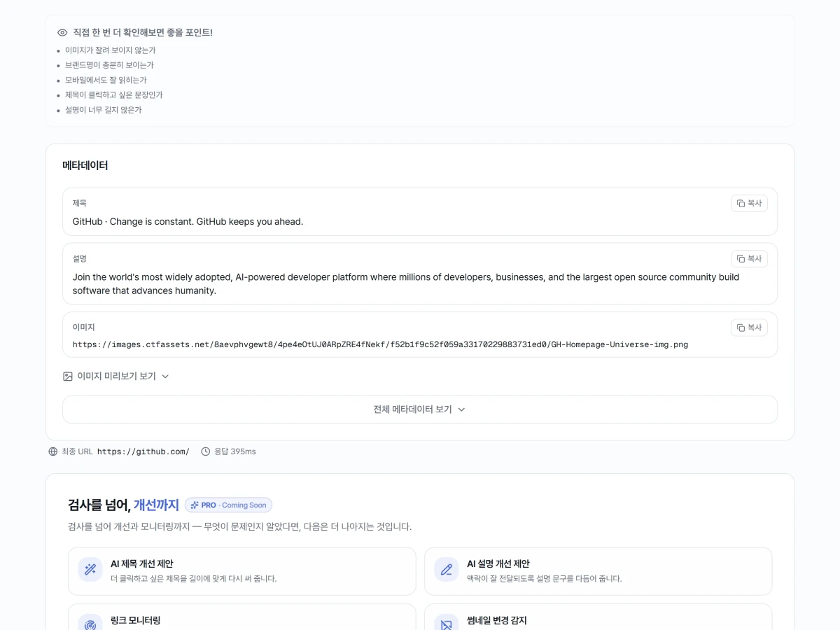Screen dimensions: 840x630
Task: Open the AI 제목 개선 제안 card
Action: (x=242, y=571)
